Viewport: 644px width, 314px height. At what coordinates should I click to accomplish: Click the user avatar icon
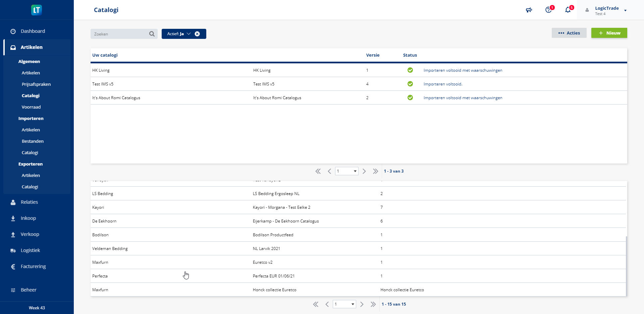tap(587, 10)
